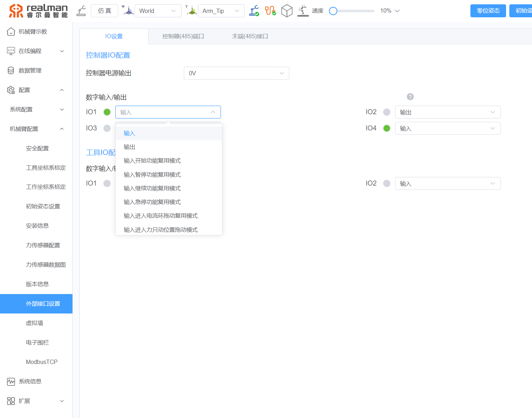The height and width of the screenshot is (418, 532).
Task: Click the 速度 speed slider handle
Action: (x=333, y=11)
